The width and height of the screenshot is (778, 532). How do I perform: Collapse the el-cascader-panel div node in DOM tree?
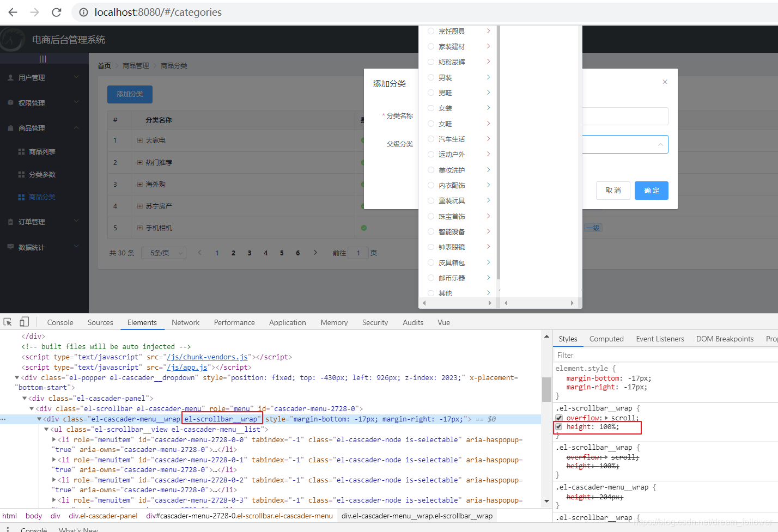click(x=25, y=398)
